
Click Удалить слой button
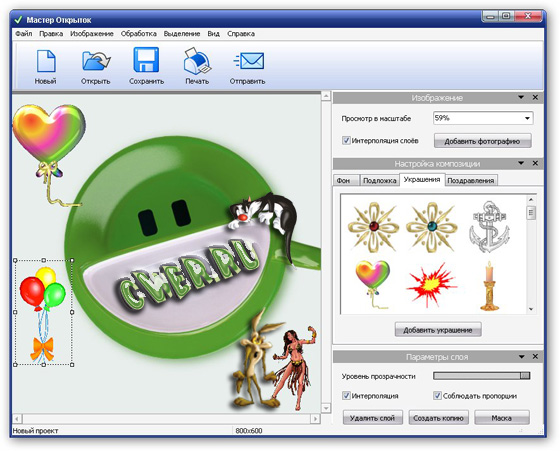(x=372, y=418)
